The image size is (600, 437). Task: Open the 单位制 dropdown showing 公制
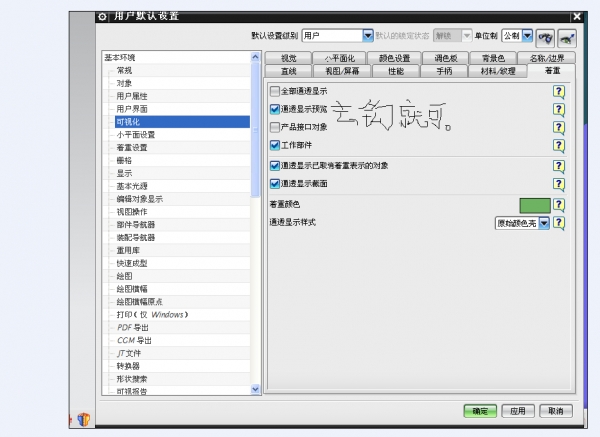pyautogui.click(x=517, y=36)
